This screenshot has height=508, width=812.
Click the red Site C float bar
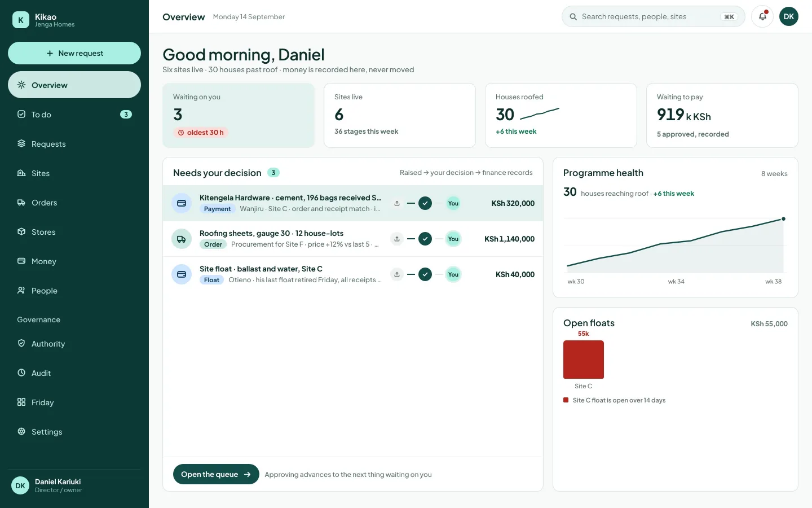coord(584,360)
